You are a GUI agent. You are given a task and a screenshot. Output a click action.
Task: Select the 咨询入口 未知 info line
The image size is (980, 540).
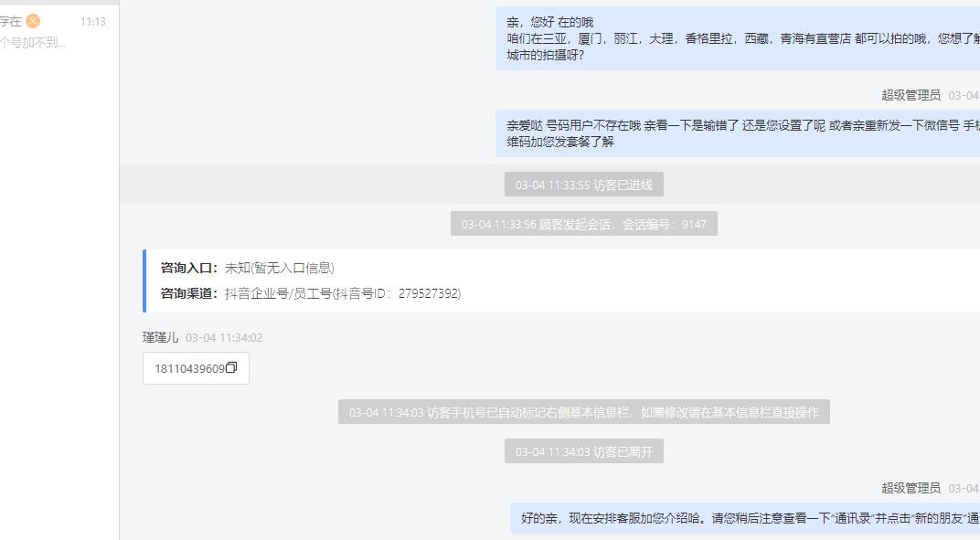[248, 268]
